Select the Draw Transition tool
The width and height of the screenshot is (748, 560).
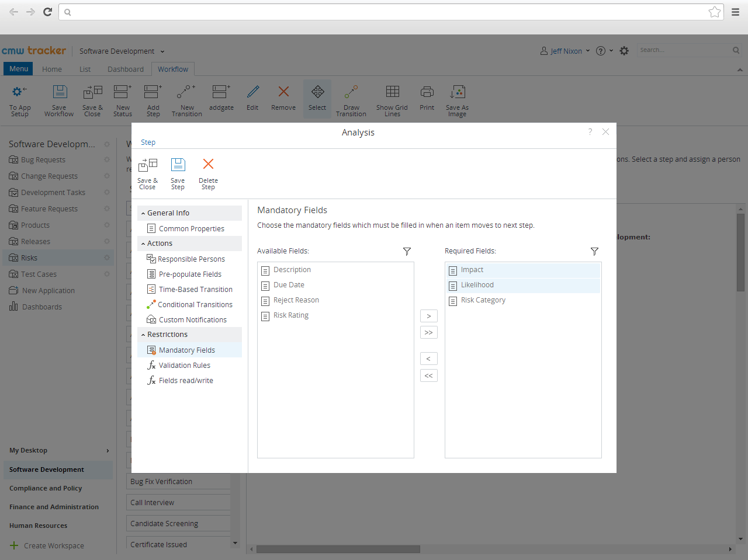tap(351, 99)
